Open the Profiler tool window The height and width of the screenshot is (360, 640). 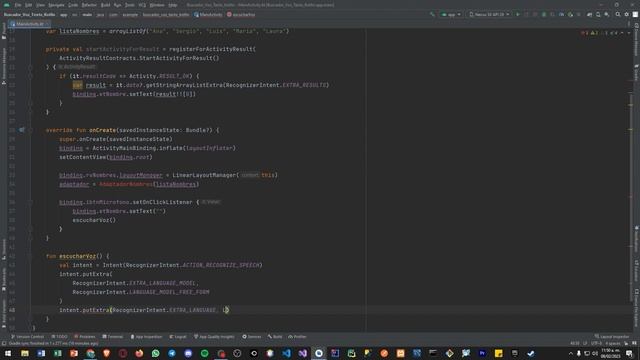(297, 337)
